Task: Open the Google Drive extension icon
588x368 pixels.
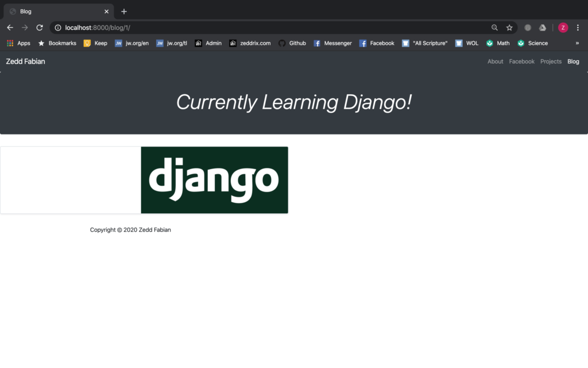Action: [542, 28]
